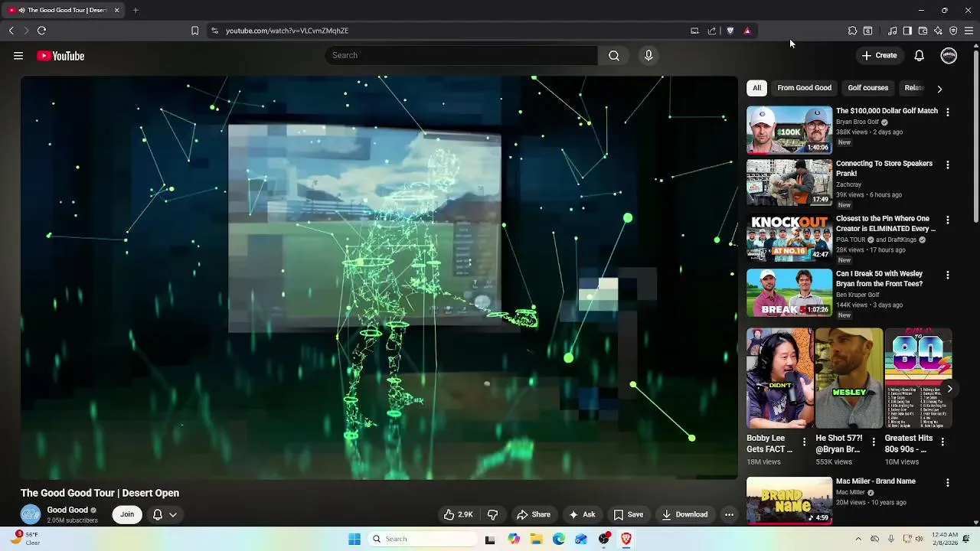Open options menu for $100,000 Golf Match video
980x551 pixels.
(x=947, y=112)
